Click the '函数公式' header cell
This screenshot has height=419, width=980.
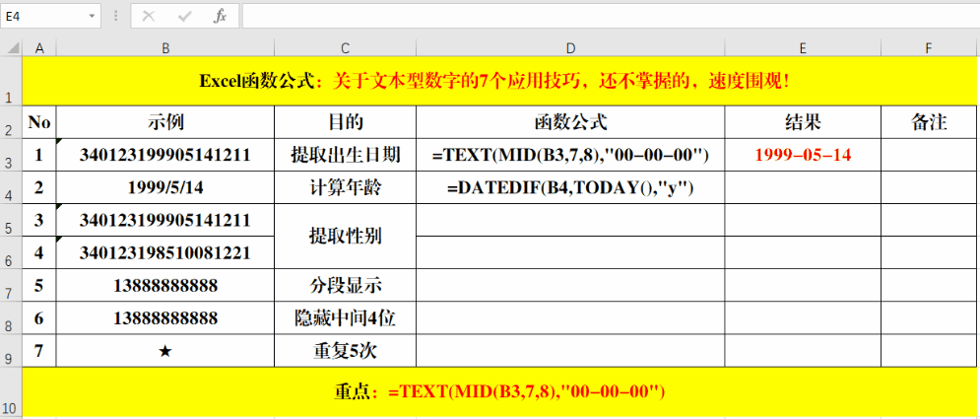[570, 122]
